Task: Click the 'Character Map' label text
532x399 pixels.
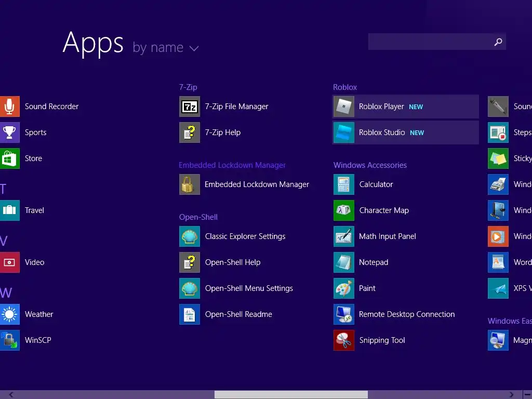Action: [x=384, y=210]
